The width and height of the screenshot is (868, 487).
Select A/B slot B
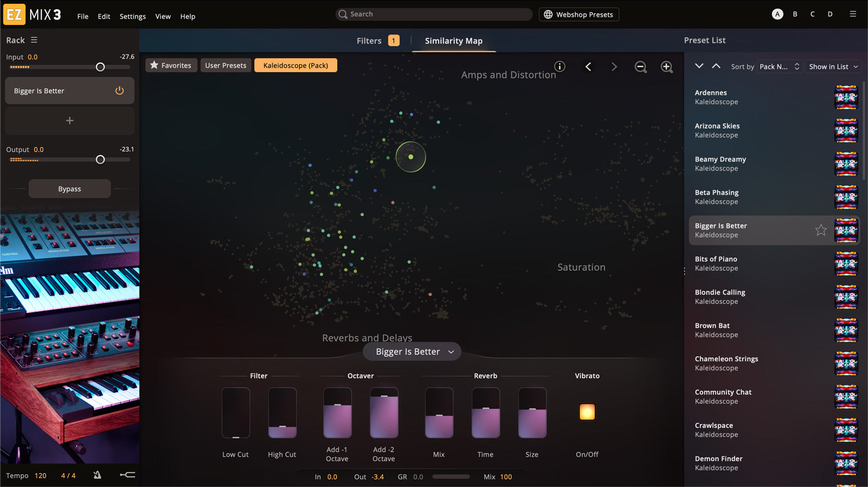tap(795, 14)
